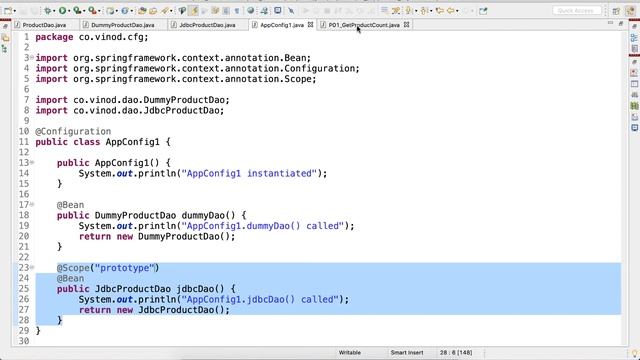
Task: Click the Package Explorer icon in left trim
Action: coord(5,38)
